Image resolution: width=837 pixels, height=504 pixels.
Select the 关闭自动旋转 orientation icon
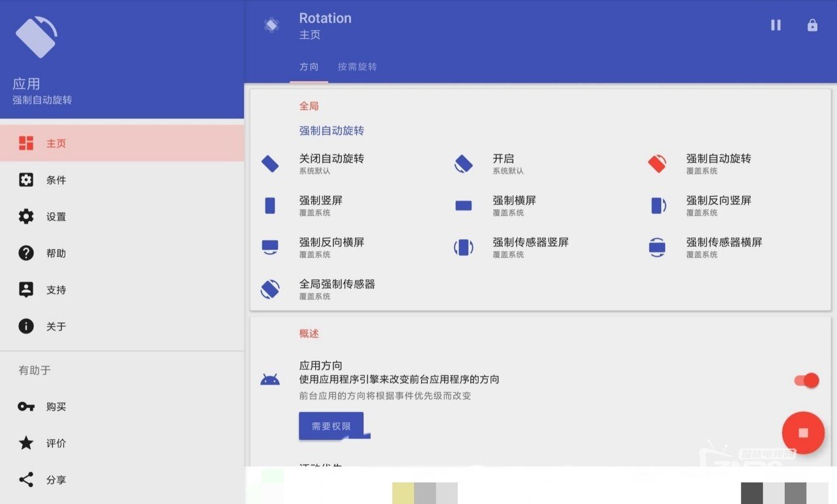[270, 163]
